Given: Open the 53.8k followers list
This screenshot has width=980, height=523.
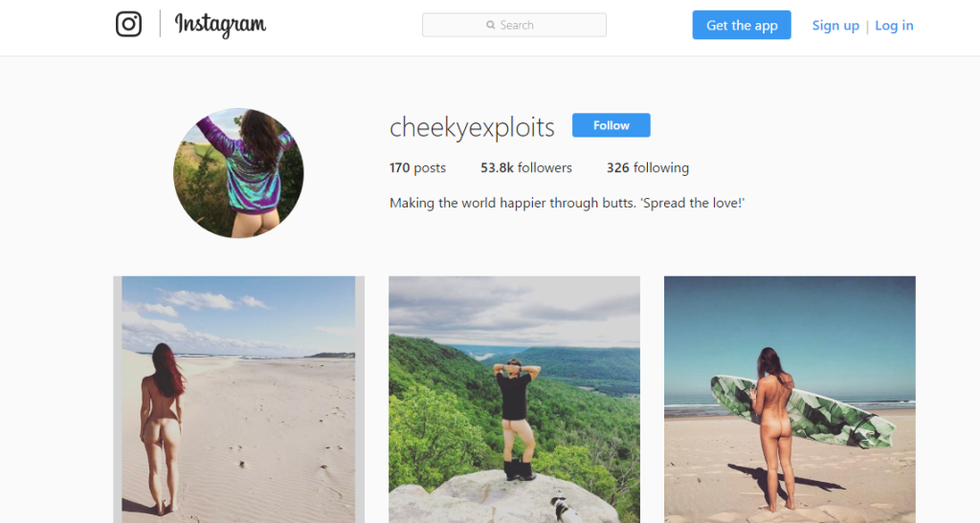Looking at the screenshot, I should click(x=525, y=168).
